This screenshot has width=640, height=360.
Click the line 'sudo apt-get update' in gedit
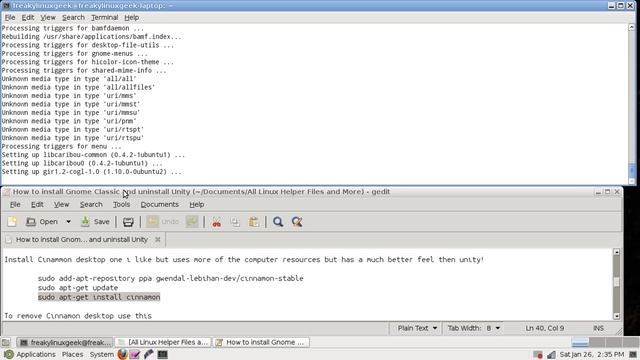(x=78, y=288)
